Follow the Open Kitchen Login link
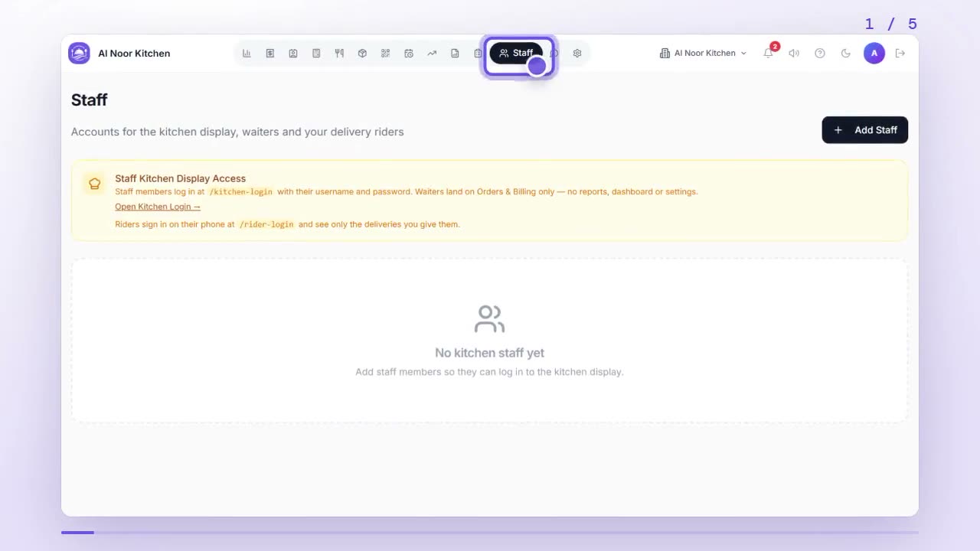Image resolution: width=980 pixels, height=551 pixels. [x=158, y=207]
